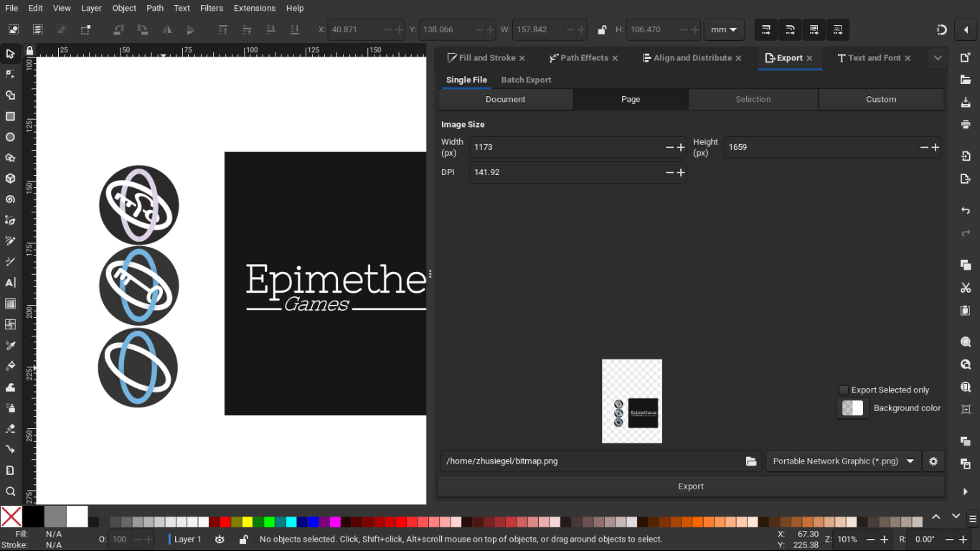
Task: Select the Spiral tool
Action: pos(10,199)
